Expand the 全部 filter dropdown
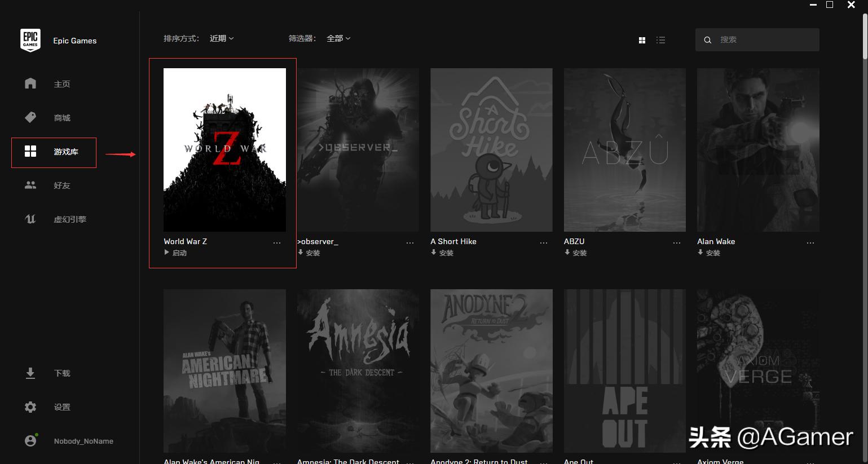Screen dimensions: 868x464 338,38
